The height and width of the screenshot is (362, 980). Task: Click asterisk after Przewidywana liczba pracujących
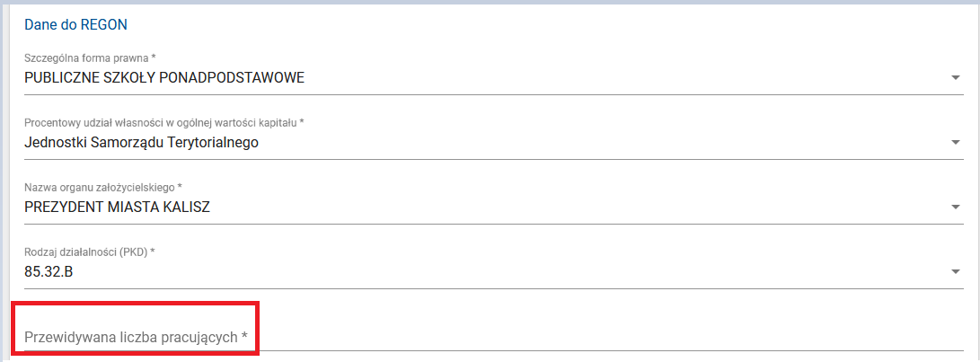click(244, 337)
